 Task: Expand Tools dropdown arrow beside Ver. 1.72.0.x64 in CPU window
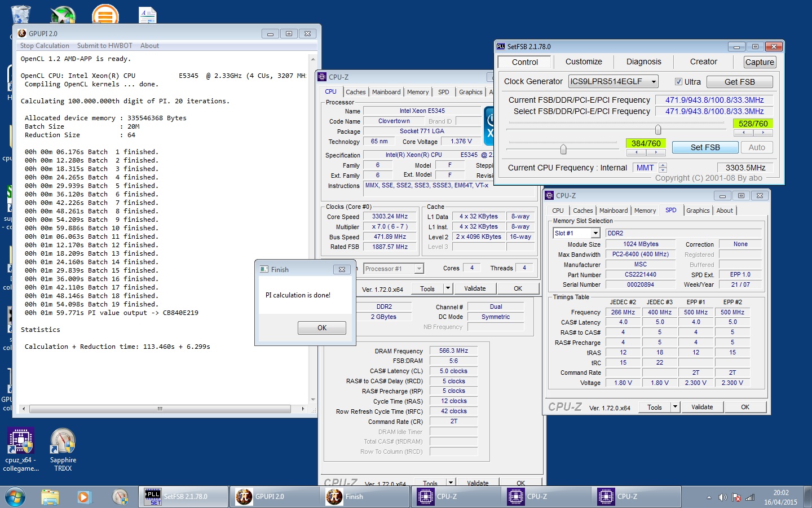448,288
